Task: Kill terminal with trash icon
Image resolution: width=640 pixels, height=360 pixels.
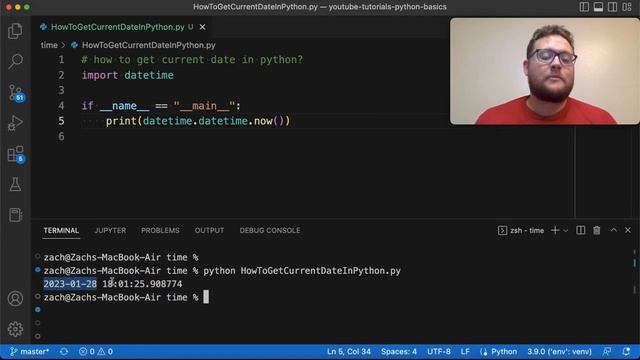Action: (x=597, y=231)
